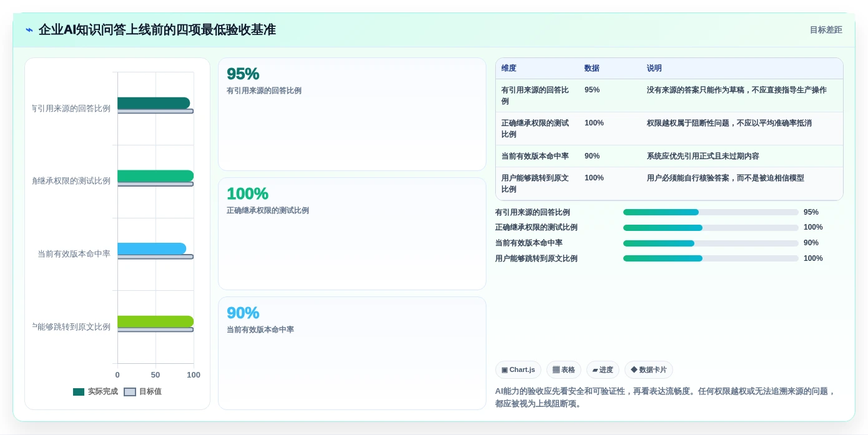The image size is (868, 435).
Task: Select the 进度 tag chip
Action: 603,370
